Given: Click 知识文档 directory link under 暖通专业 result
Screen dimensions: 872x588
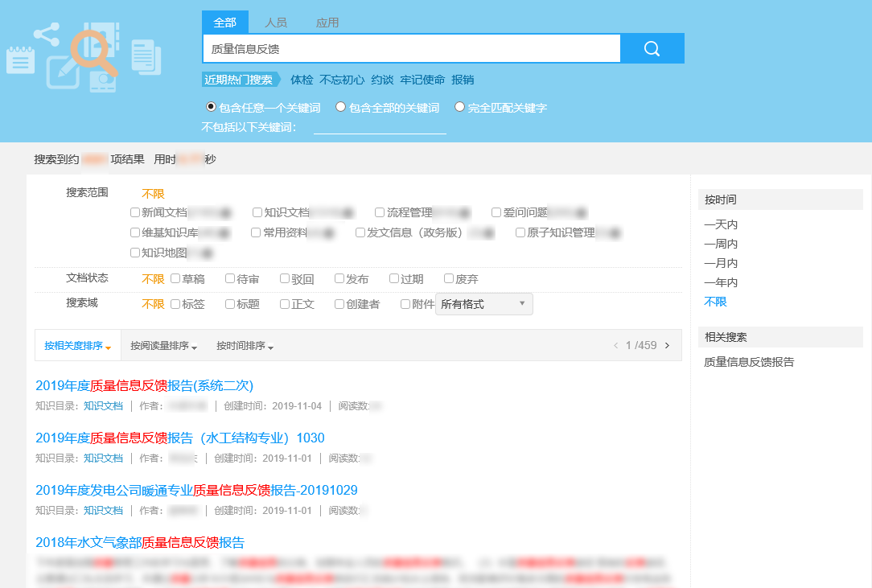Looking at the screenshot, I should (103, 511).
